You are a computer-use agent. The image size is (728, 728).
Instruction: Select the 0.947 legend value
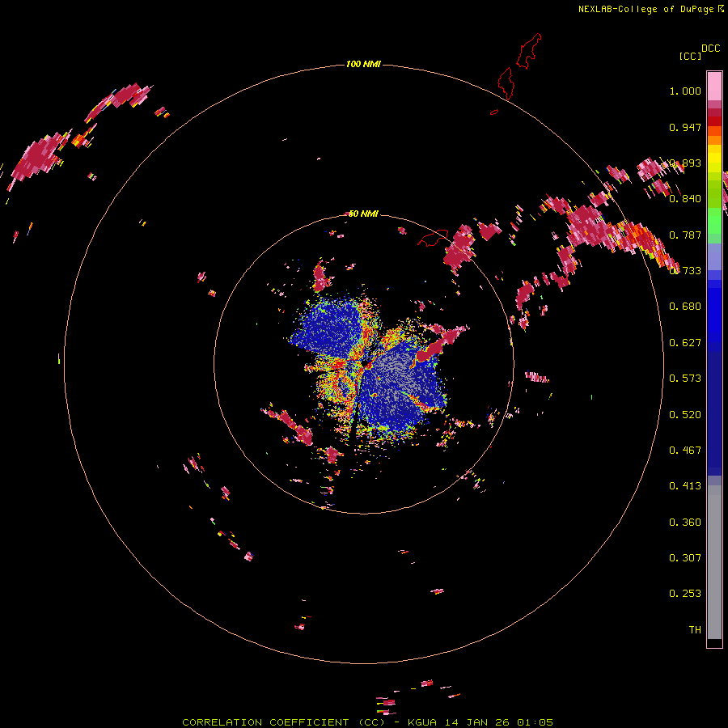[685, 127]
